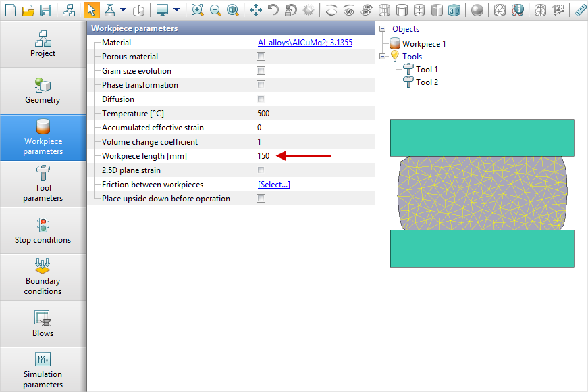Enable the Porous material checkbox
The height and width of the screenshot is (392, 588).
tap(261, 56)
